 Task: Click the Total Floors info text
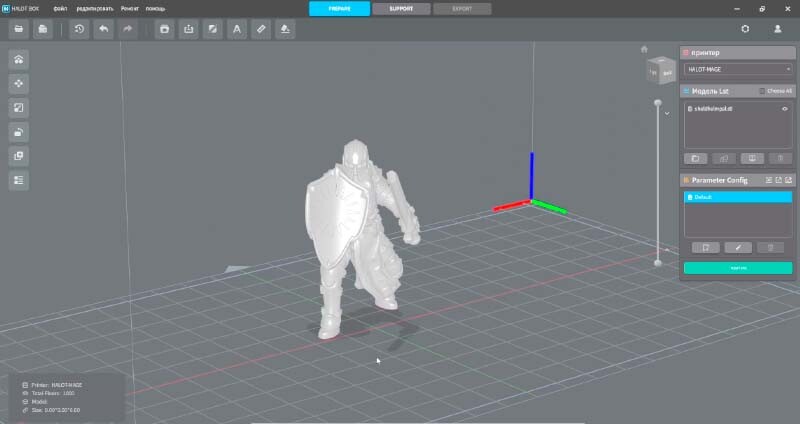click(53, 393)
